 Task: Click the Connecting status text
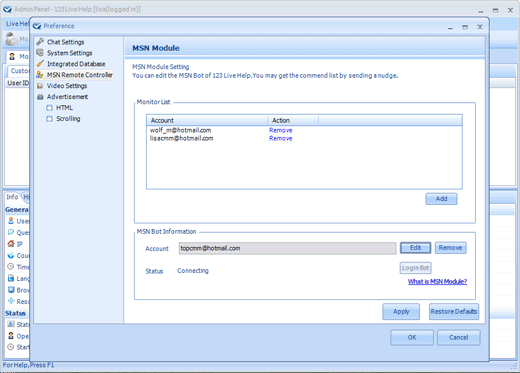coord(193,270)
